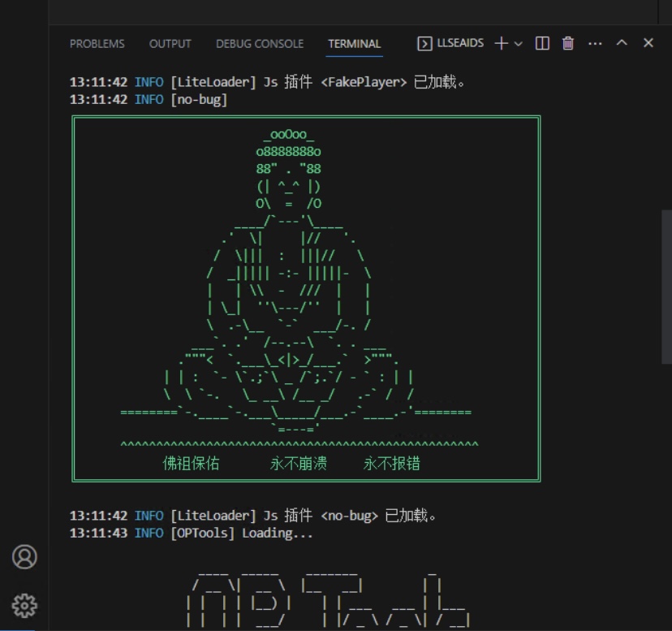This screenshot has width=672, height=631.
Task: Switch to the PROBLEMS tab
Action: 97,44
